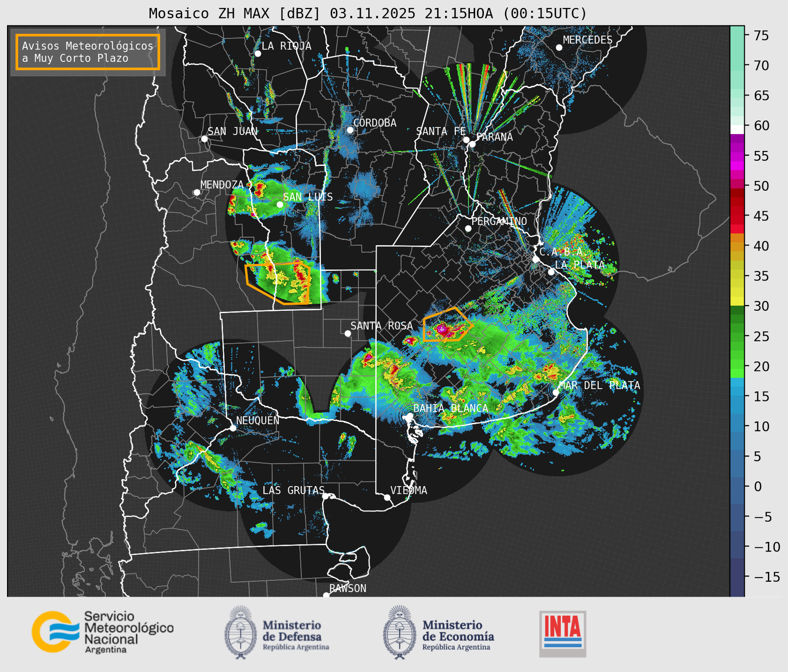Image resolution: width=788 pixels, height=672 pixels.
Task: Click the Avisos Meteorológicos a Muy Corto Plazo legend
Action: click(x=88, y=52)
